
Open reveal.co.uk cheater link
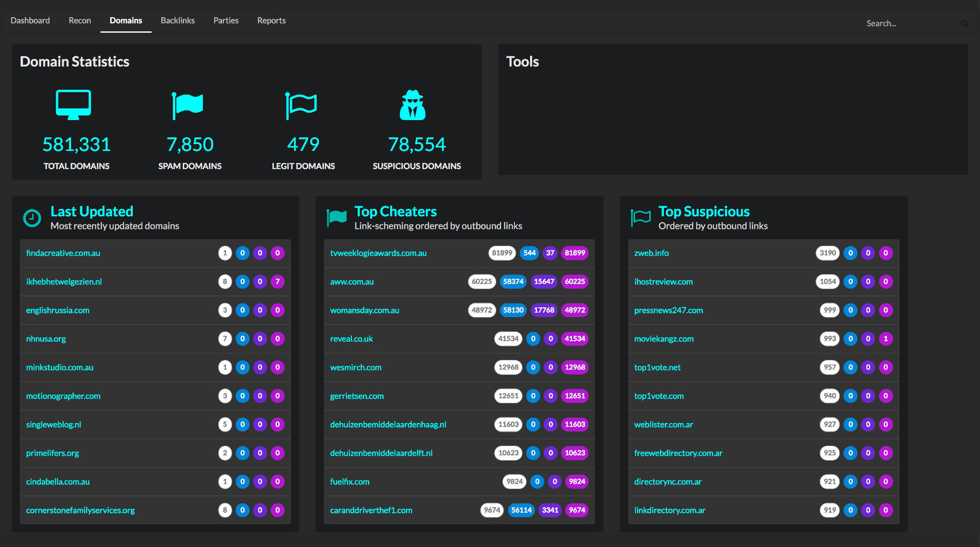point(351,339)
